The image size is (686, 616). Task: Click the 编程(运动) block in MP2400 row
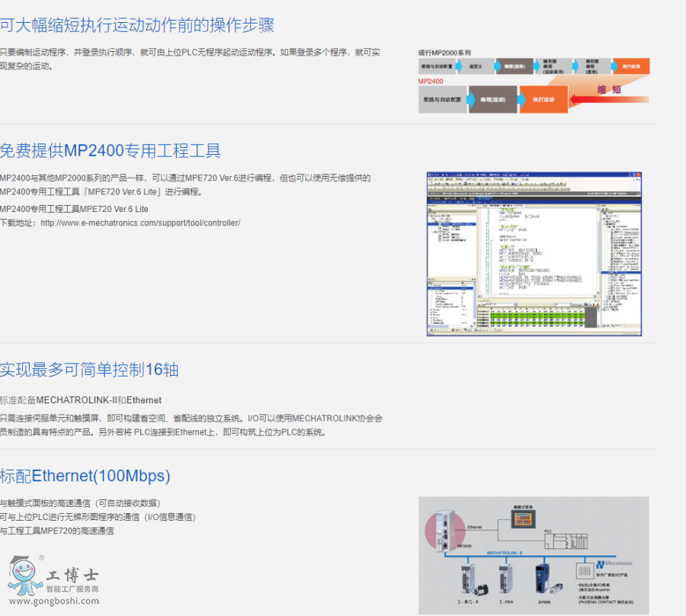tap(493, 100)
